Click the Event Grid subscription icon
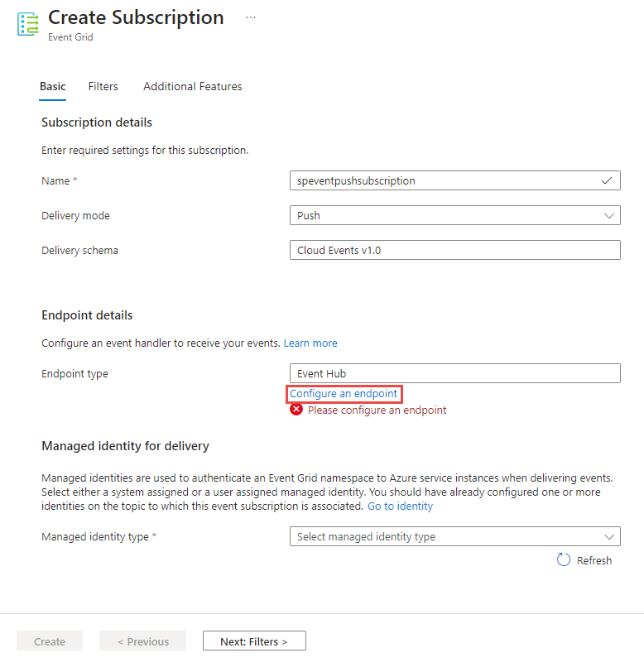The image size is (644, 672). pos(28,24)
